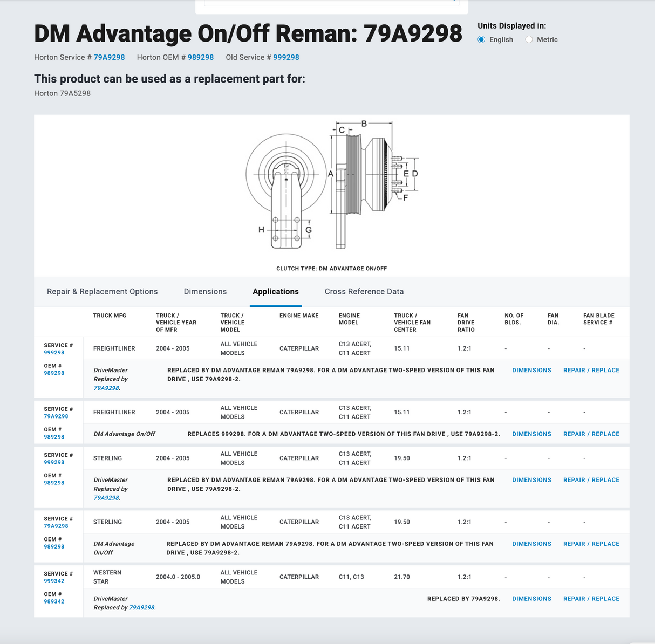Open the Cross Reference Data tab
Viewport: 655px width, 644px height.
364,291
